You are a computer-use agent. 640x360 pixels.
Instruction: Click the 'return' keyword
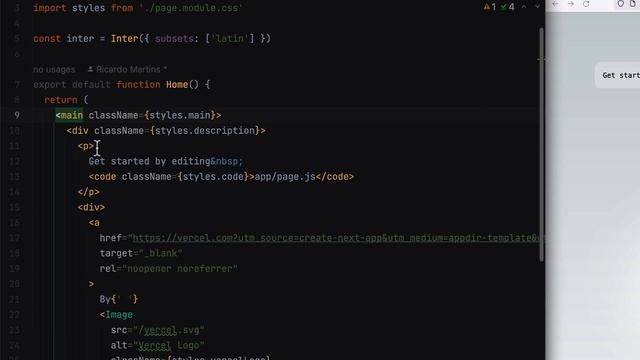pos(61,100)
